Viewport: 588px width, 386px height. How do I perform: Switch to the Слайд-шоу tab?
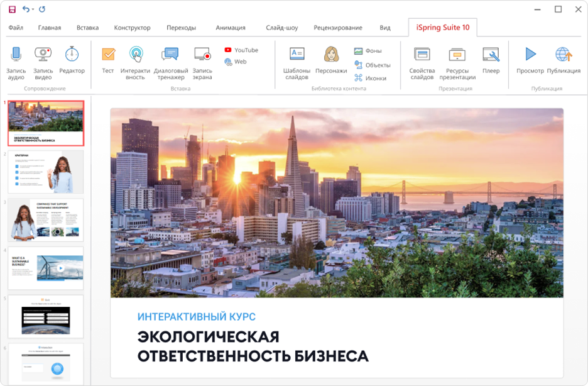(x=282, y=28)
